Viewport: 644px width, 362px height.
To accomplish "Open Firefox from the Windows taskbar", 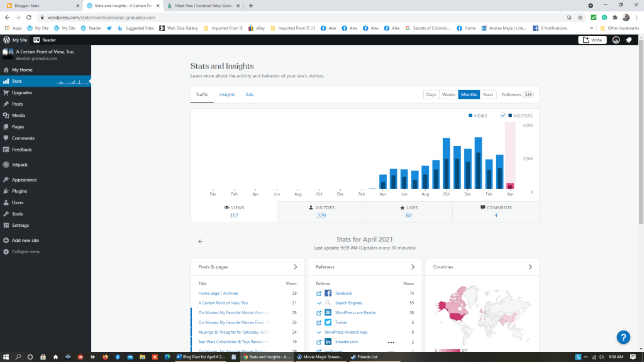I will pyautogui.click(x=105, y=357).
